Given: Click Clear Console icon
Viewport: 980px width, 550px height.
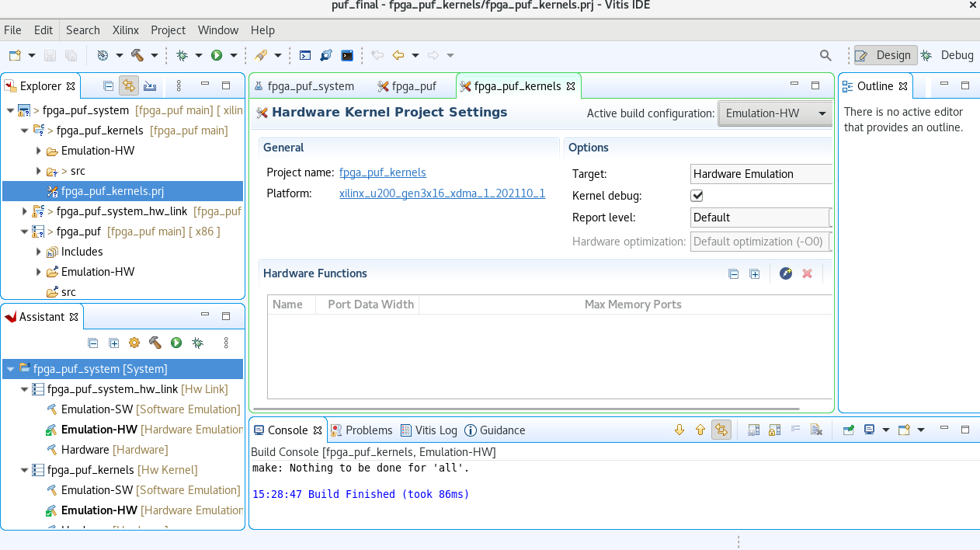Looking at the screenshot, I should pyautogui.click(x=816, y=430).
